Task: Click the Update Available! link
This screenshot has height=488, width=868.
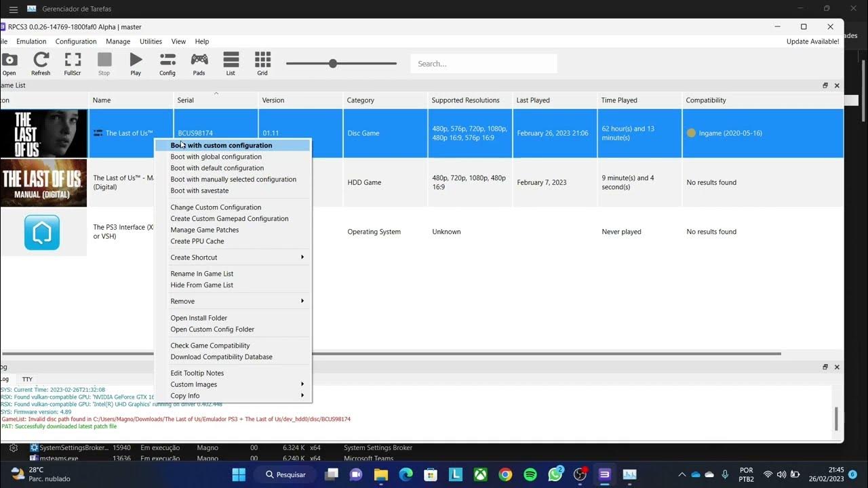Action: coord(812,41)
